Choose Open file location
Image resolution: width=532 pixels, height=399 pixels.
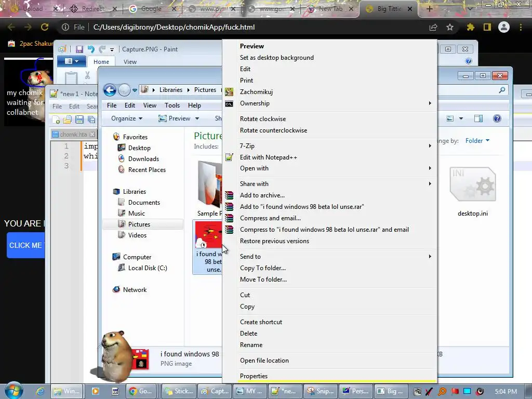[329, 361]
